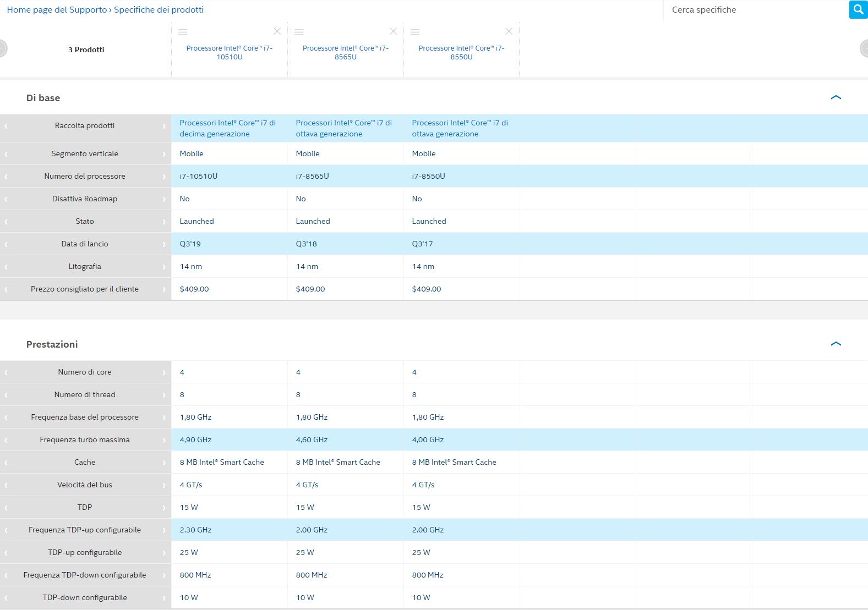Click the blue search magnifier icon
This screenshot has width=868, height=610.
click(x=858, y=9)
